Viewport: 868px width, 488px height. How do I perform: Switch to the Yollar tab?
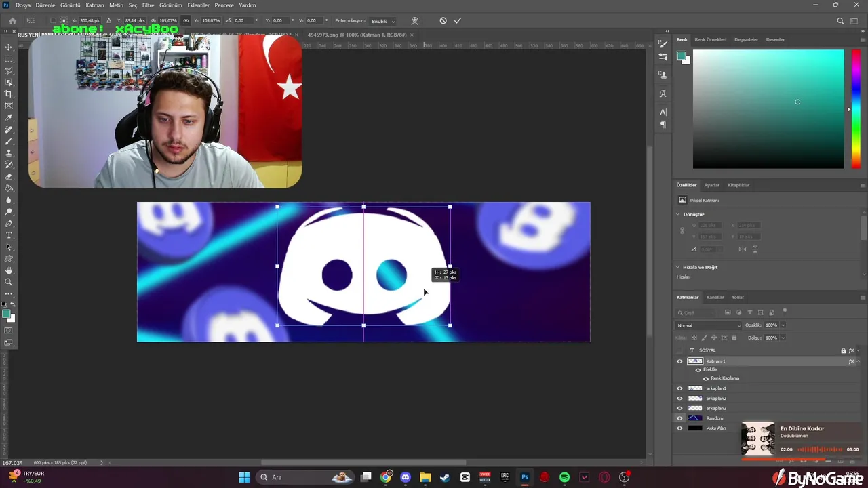click(x=738, y=297)
